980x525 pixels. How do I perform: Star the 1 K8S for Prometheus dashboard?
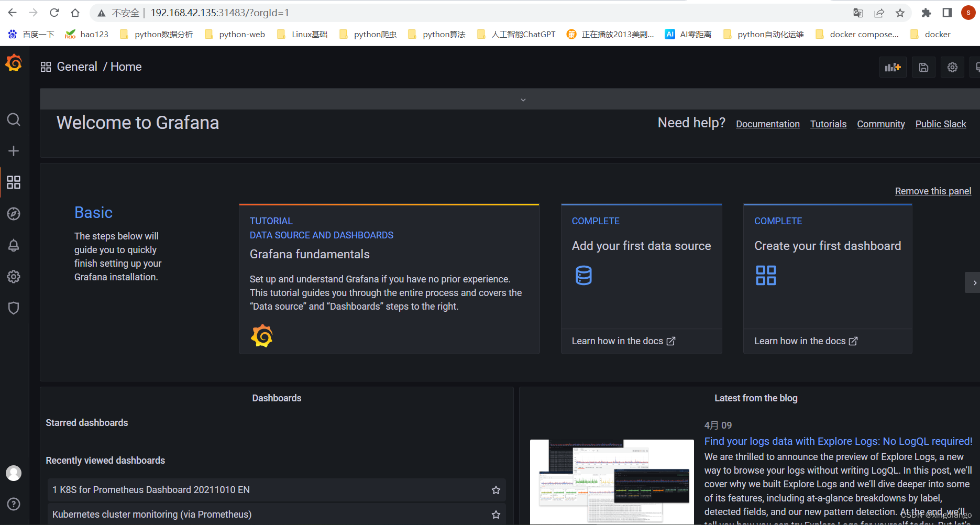pyautogui.click(x=496, y=490)
